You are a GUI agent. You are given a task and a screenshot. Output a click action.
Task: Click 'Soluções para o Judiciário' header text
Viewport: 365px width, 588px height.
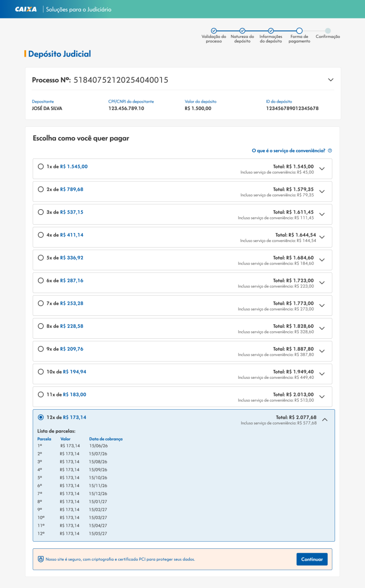point(79,9)
